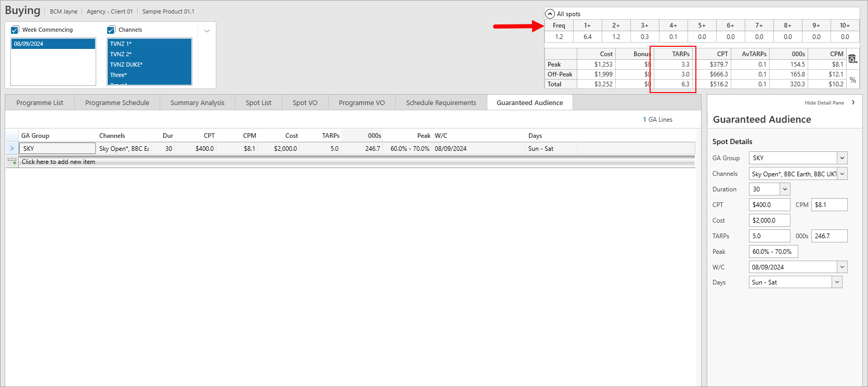The width and height of the screenshot is (868, 387).
Task: Toggle the Week Commencing checkbox
Action: [x=15, y=30]
